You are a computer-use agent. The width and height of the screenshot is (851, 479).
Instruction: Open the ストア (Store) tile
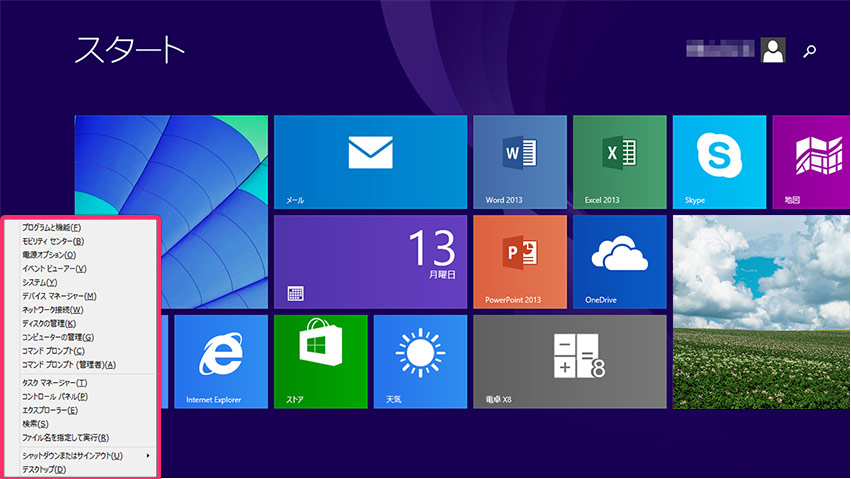pyautogui.click(x=320, y=362)
